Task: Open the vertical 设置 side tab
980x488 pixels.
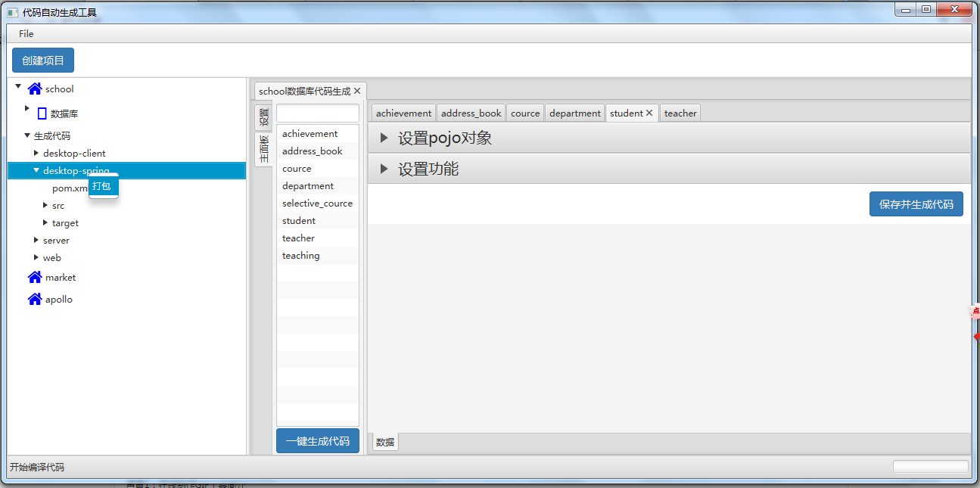Action: [263, 117]
